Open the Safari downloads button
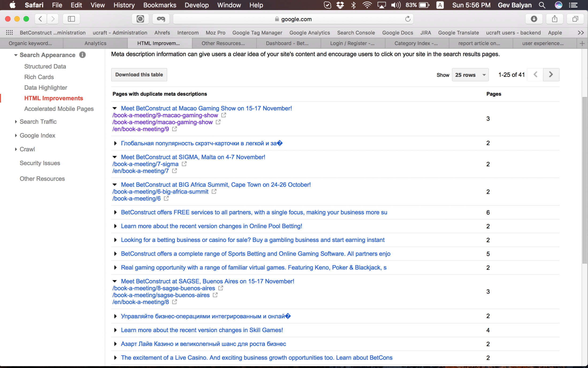 point(534,19)
